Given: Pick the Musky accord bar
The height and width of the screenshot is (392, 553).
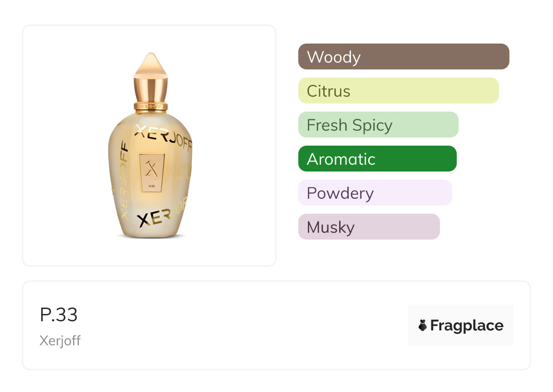Looking at the screenshot, I should (369, 227).
